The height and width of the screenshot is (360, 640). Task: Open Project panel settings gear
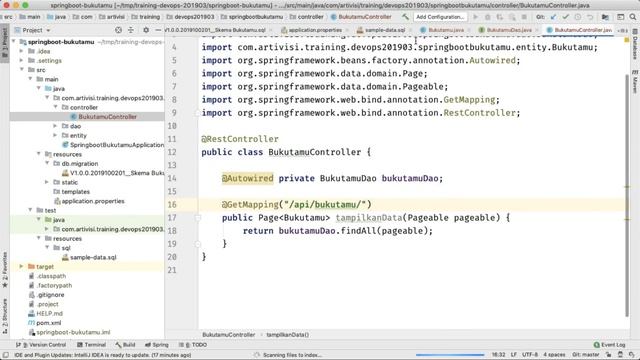coord(146,30)
